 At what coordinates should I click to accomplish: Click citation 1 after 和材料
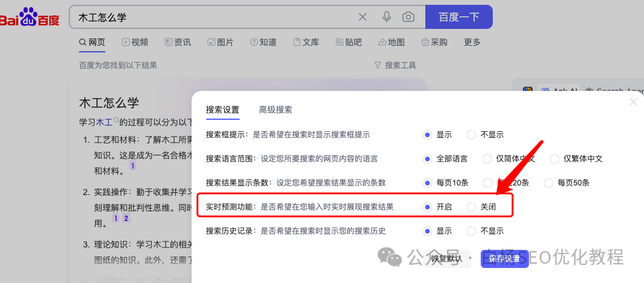[133, 166]
